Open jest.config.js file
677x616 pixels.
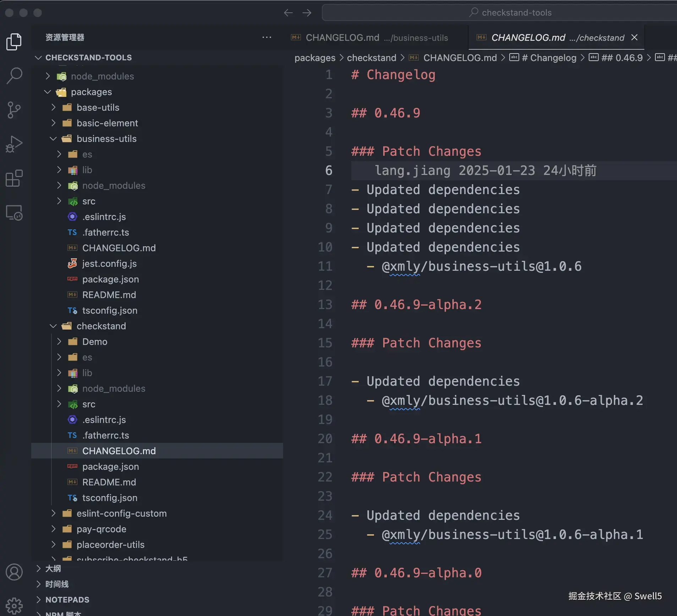pos(157,264)
